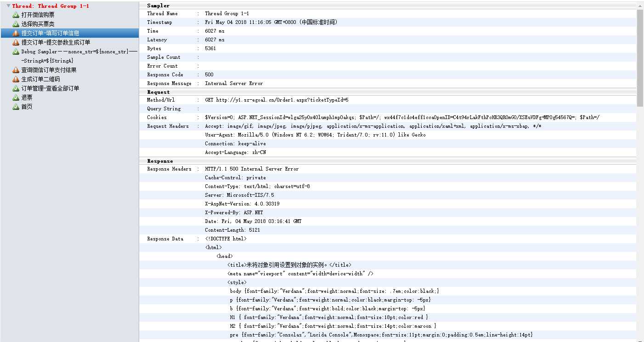Click the warning icon beside 提交订单-填写订单信息
The image size is (644, 342).
coord(16,33)
